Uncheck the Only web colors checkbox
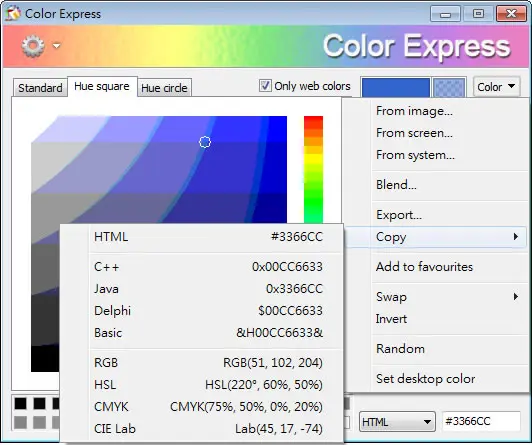Viewport: 532px width, 445px height. point(265,85)
